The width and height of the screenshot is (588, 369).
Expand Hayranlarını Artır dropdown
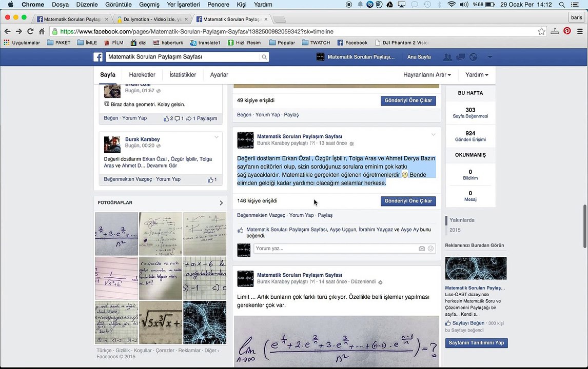tap(427, 74)
